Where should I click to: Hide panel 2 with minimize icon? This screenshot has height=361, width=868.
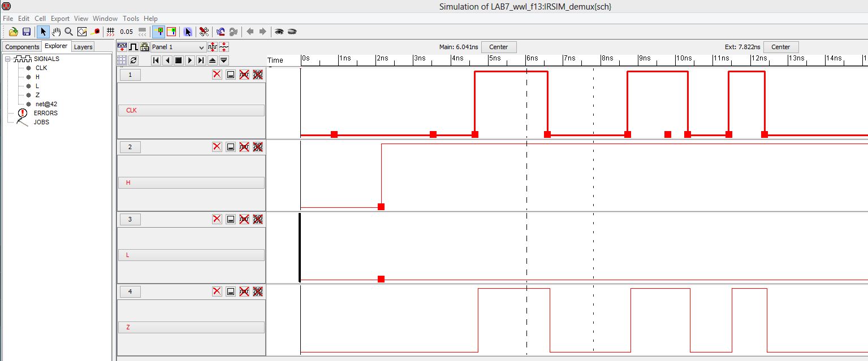(x=231, y=147)
